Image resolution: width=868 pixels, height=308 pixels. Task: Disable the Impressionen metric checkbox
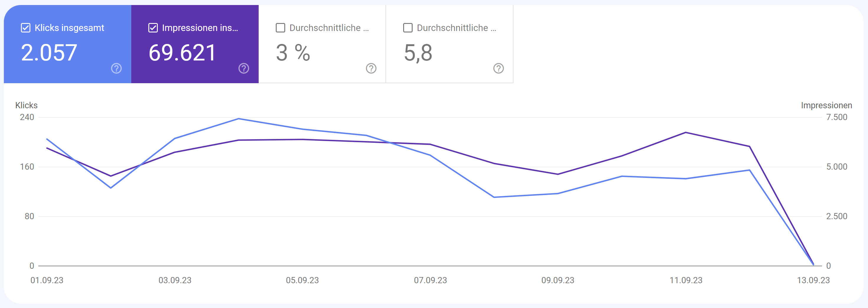[153, 28]
